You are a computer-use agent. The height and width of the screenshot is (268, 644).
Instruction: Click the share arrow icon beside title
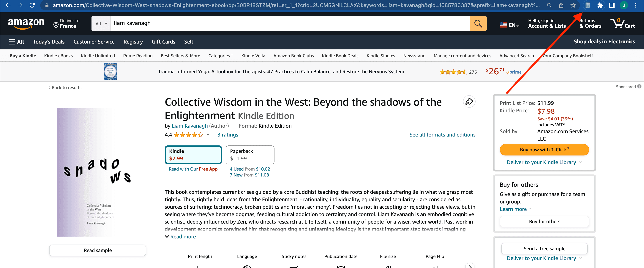point(469,102)
